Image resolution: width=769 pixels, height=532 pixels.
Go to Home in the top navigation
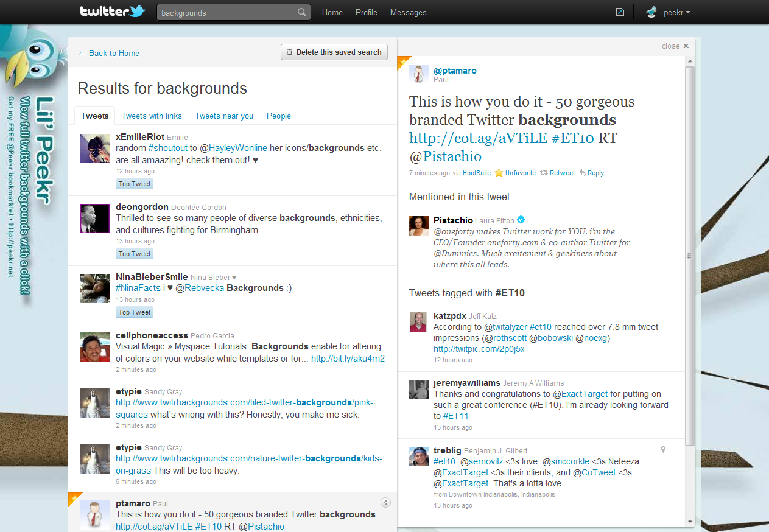coord(332,12)
